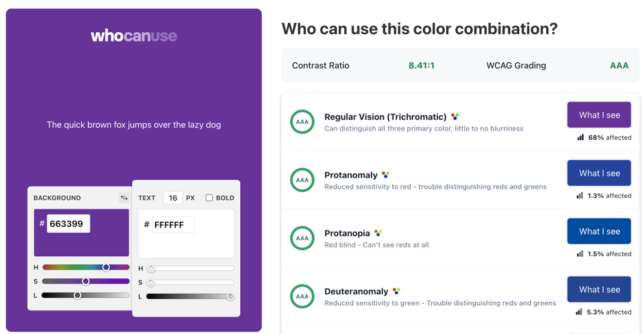The height and width of the screenshot is (334, 644).
Task: Click the swap colors arrows icon
Action: [x=123, y=198]
